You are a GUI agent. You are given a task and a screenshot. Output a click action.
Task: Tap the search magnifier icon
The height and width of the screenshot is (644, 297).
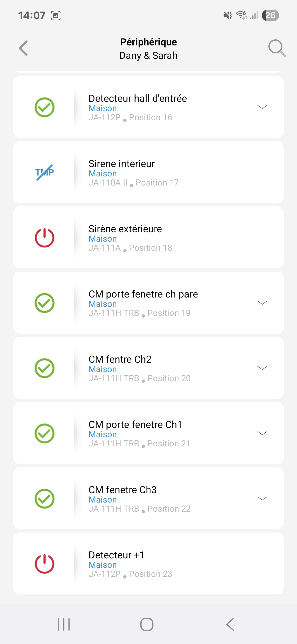[x=277, y=48]
